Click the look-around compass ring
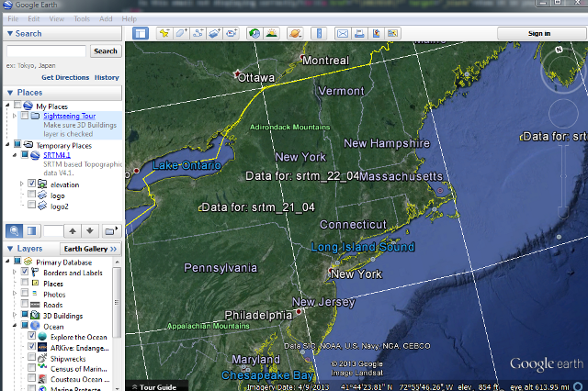The width and height of the screenshot is (588, 391). pos(563,70)
